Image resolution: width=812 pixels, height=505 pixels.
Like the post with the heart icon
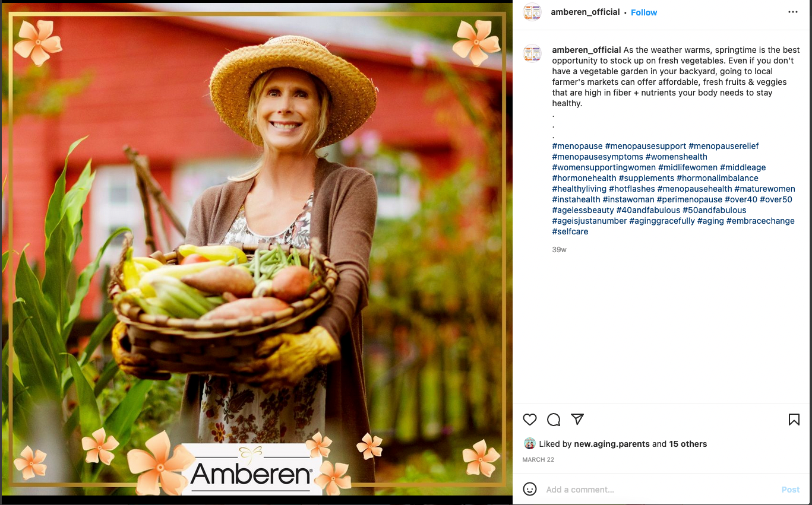(x=530, y=420)
